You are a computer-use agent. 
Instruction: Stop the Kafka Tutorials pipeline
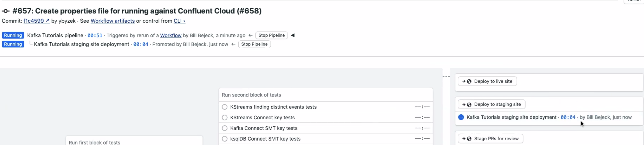pos(271,35)
